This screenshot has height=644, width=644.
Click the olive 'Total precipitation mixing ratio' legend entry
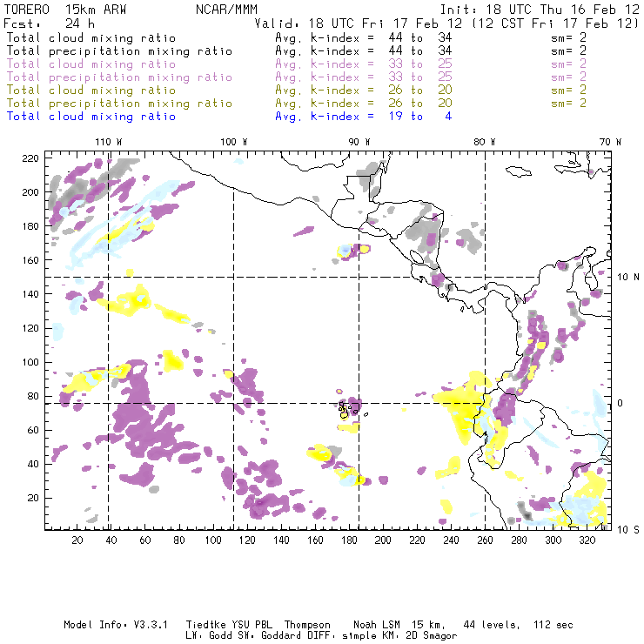(x=119, y=104)
